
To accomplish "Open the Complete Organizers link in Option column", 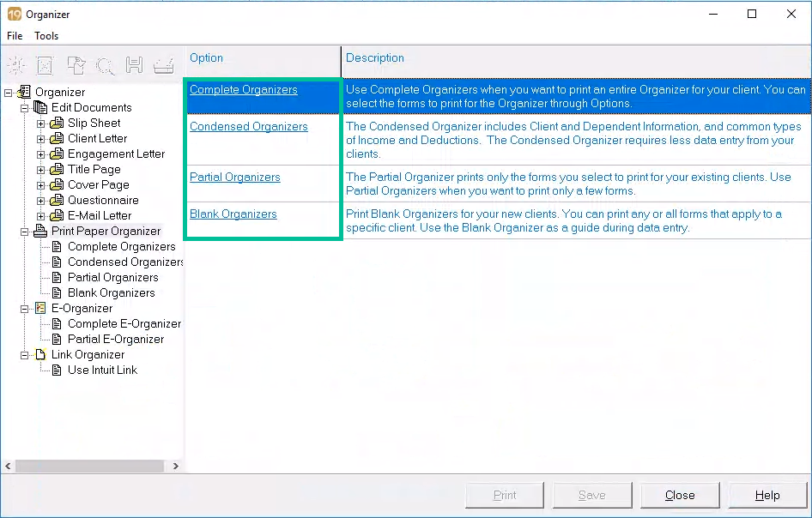I will click(x=244, y=89).
